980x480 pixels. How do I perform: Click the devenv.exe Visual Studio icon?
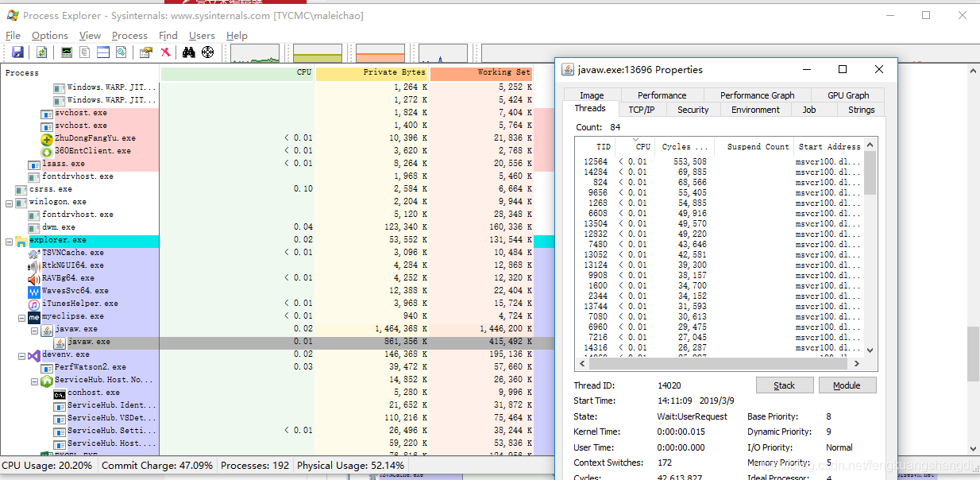pyautogui.click(x=34, y=354)
